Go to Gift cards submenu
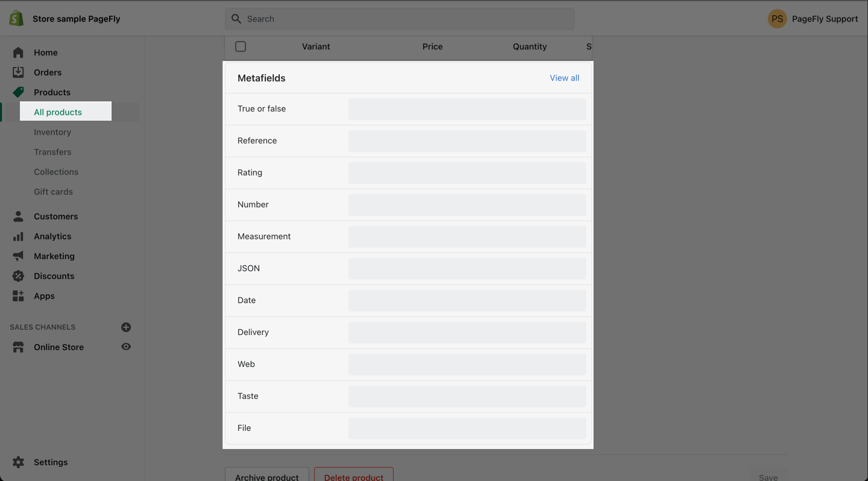 (x=53, y=192)
